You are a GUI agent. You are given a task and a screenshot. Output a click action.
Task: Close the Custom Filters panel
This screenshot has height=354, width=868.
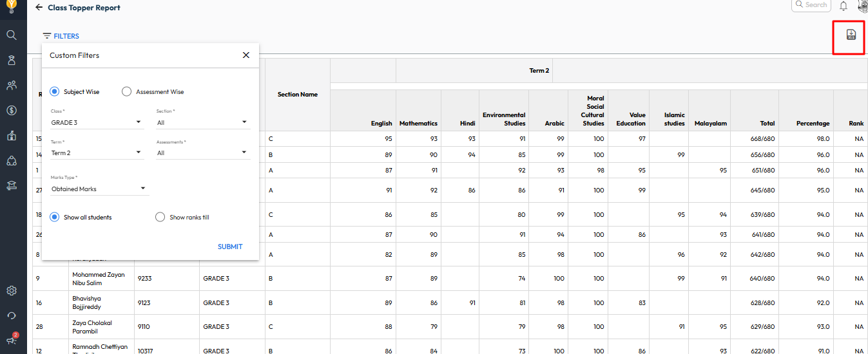coord(246,55)
